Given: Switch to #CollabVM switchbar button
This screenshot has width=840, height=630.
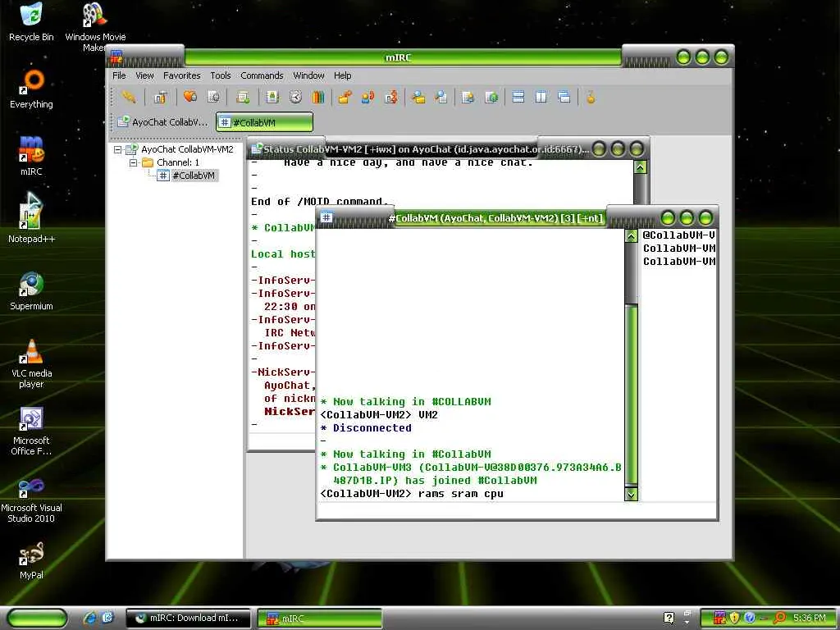Looking at the screenshot, I should (265, 122).
